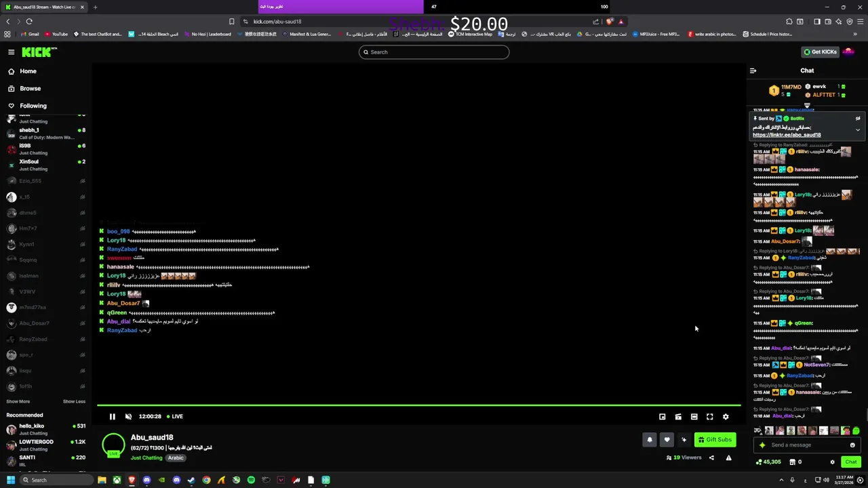Click the Kick search box
This screenshot has height=488, width=868.
click(434, 52)
